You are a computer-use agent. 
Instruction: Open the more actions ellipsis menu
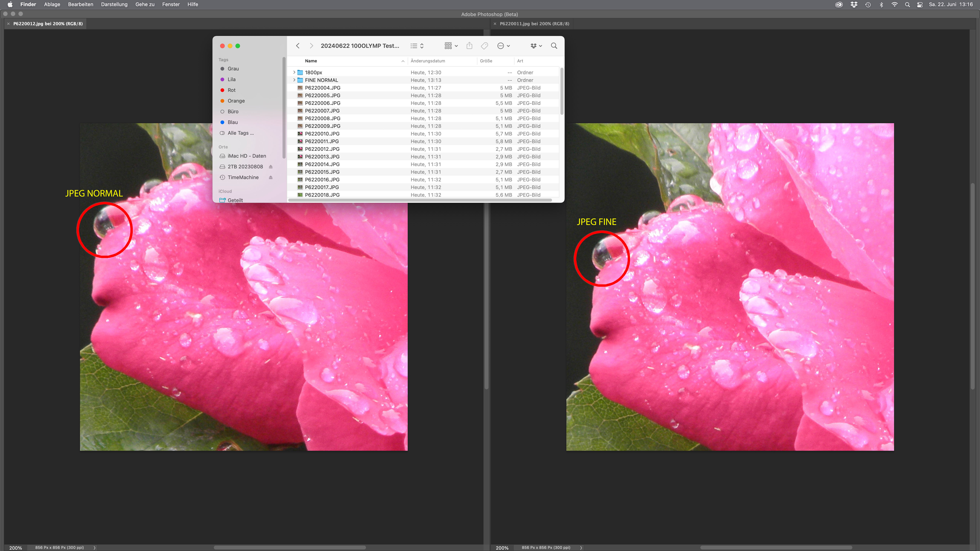[503, 46]
